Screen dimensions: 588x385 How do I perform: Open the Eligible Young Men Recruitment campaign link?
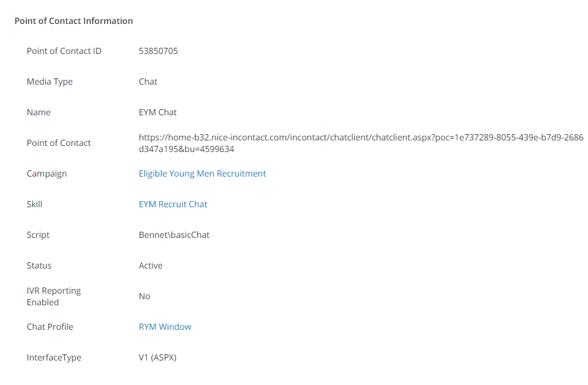click(x=202, y=173)
